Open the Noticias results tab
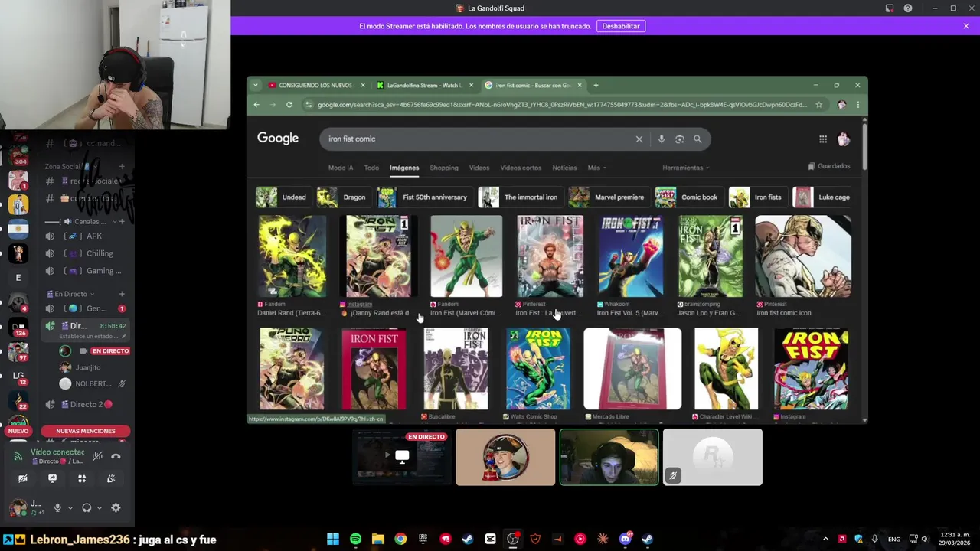The width and height of the screenshot is (980, 551). (x=564, y=168)
